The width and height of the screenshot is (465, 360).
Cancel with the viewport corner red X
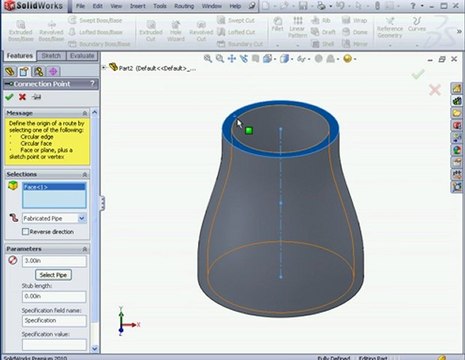[x=435, y=90]
